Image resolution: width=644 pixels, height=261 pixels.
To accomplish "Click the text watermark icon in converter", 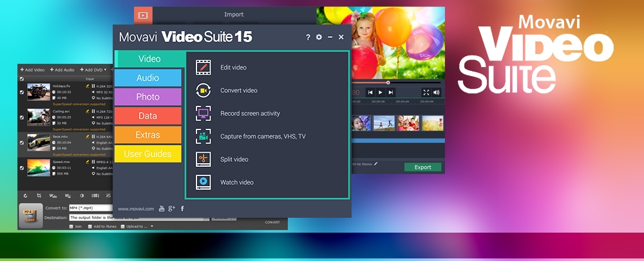I will point(53,196).
